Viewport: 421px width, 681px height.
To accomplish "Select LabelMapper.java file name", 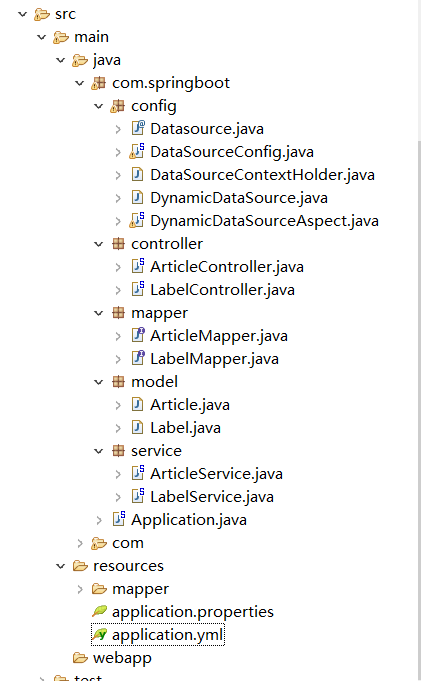I will [214, 359].
